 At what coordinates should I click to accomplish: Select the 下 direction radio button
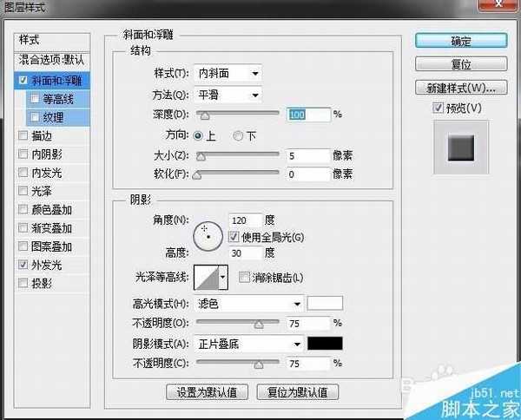pos(238,135)
